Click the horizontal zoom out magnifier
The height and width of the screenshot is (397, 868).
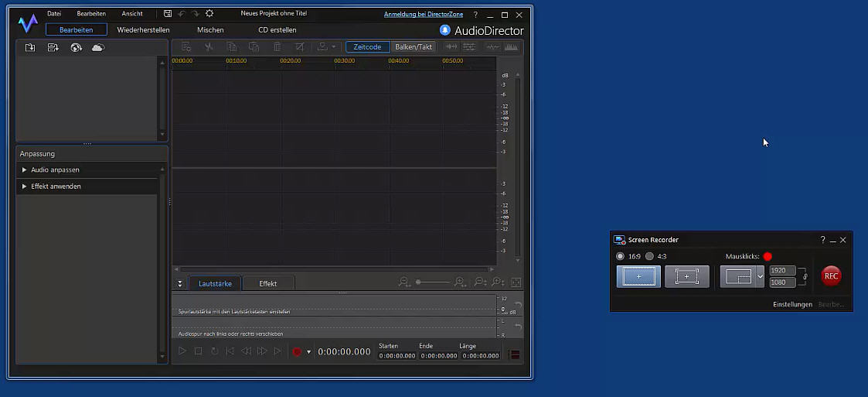click(x=404, y=282)
